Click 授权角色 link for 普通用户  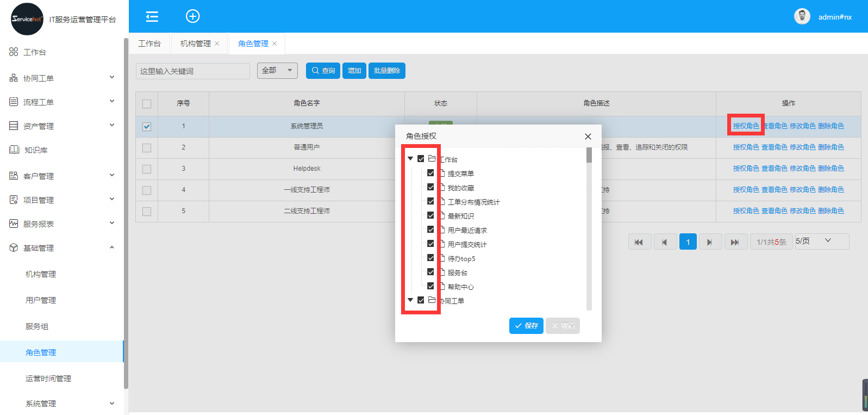pos(746,147)
